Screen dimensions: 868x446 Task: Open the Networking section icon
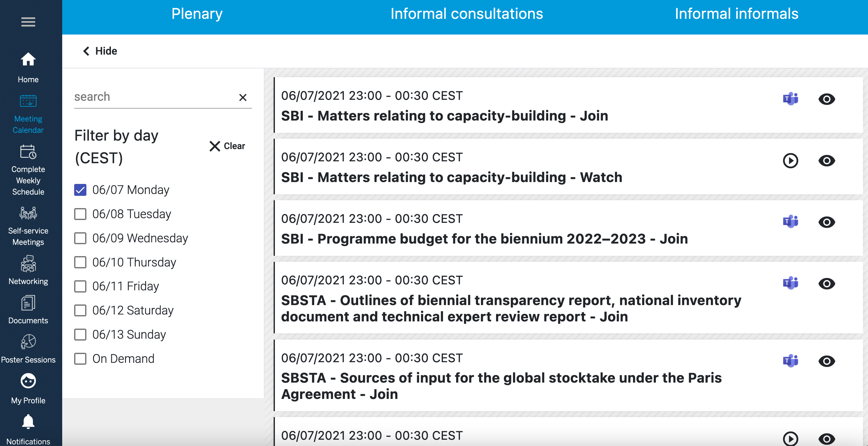click(28, 264)
